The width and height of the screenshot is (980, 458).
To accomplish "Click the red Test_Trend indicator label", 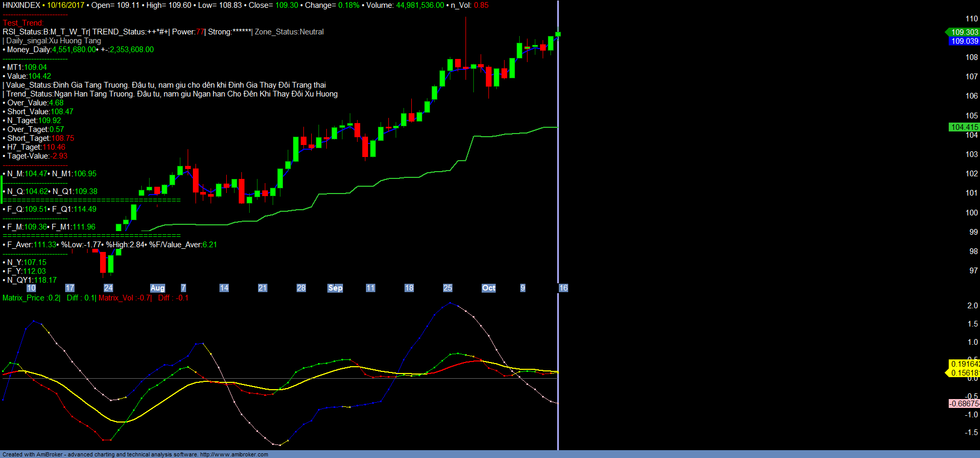I will pyautogui.click(x=23, y=23).
